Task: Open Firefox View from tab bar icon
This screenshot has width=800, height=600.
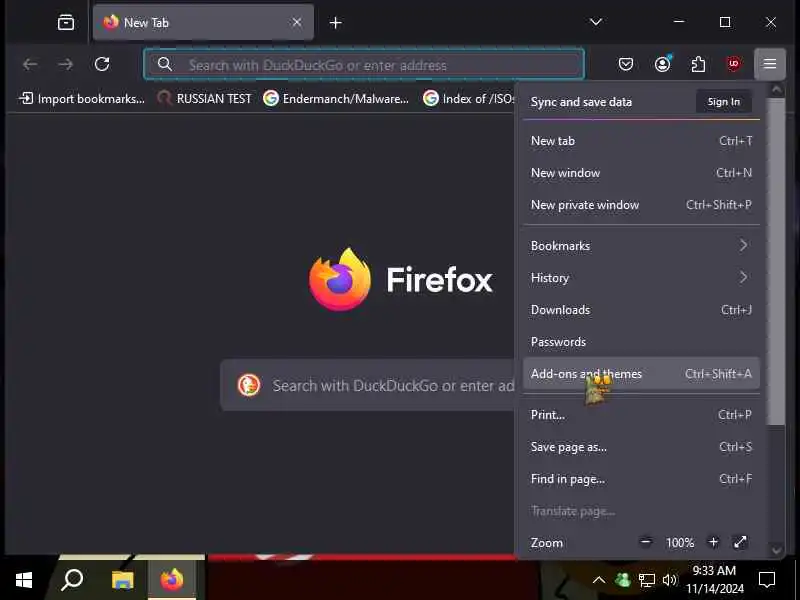Action: (x=66, y=22)
